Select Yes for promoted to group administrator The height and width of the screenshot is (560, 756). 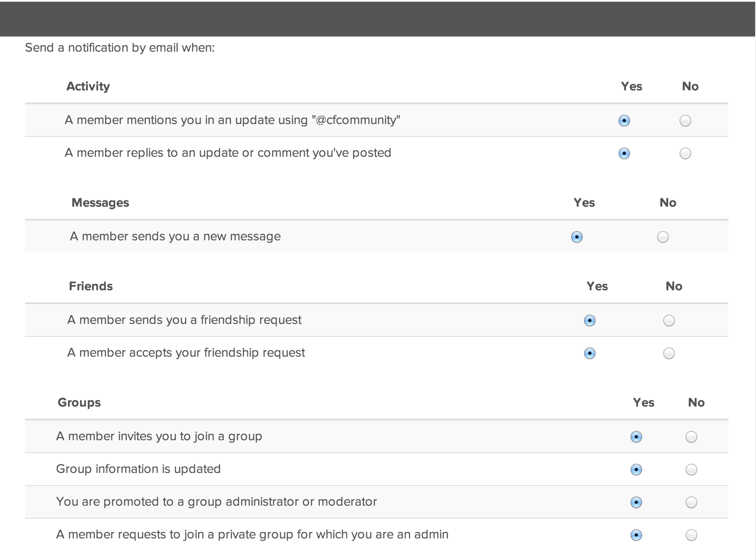pos(636,502)
